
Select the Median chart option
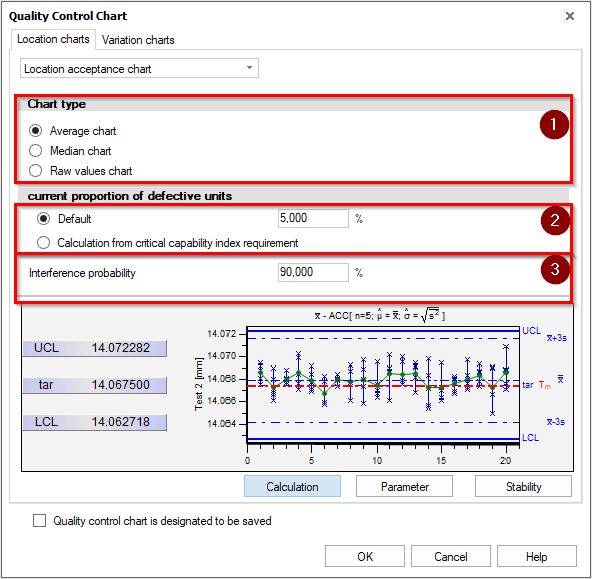(35, 151)
